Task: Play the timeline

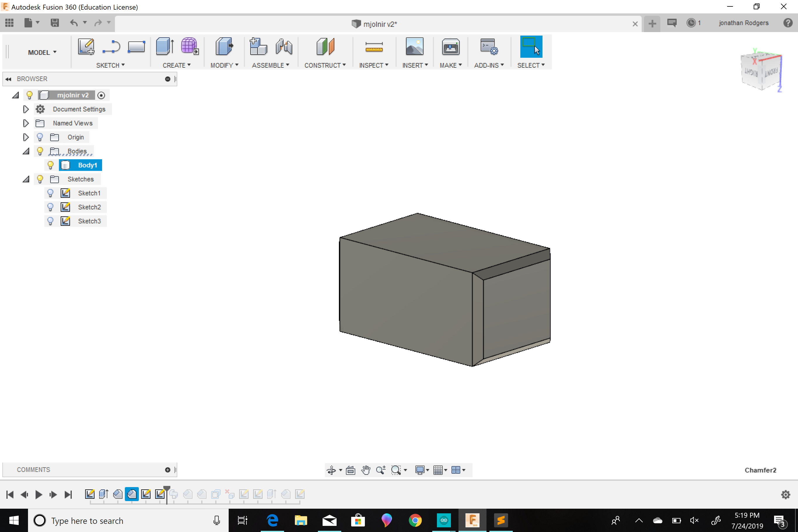Action: coord(39,494)
